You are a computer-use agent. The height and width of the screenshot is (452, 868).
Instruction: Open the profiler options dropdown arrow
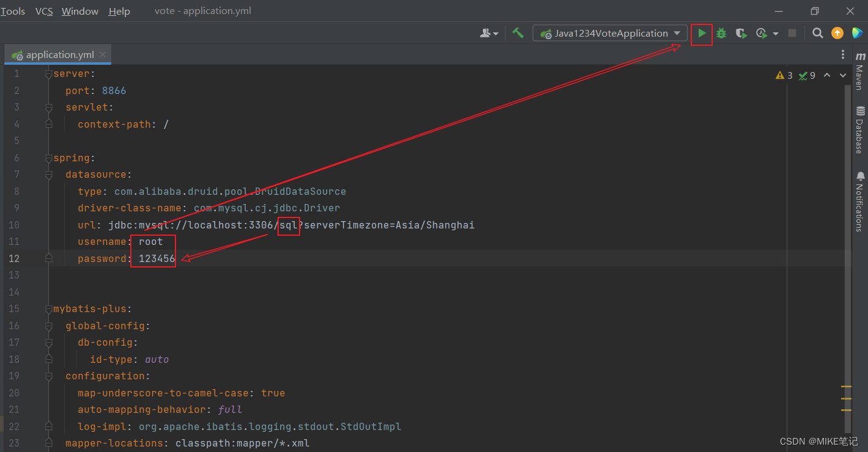776,34
